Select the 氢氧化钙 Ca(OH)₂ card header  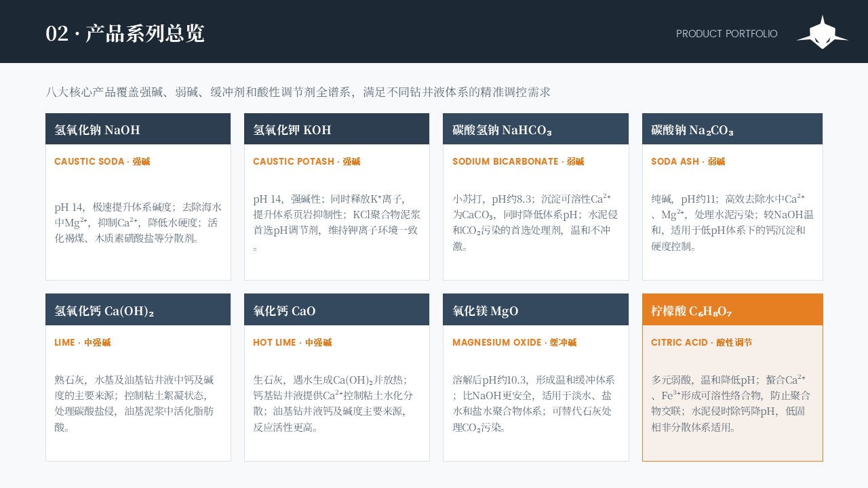pos(138,310)
